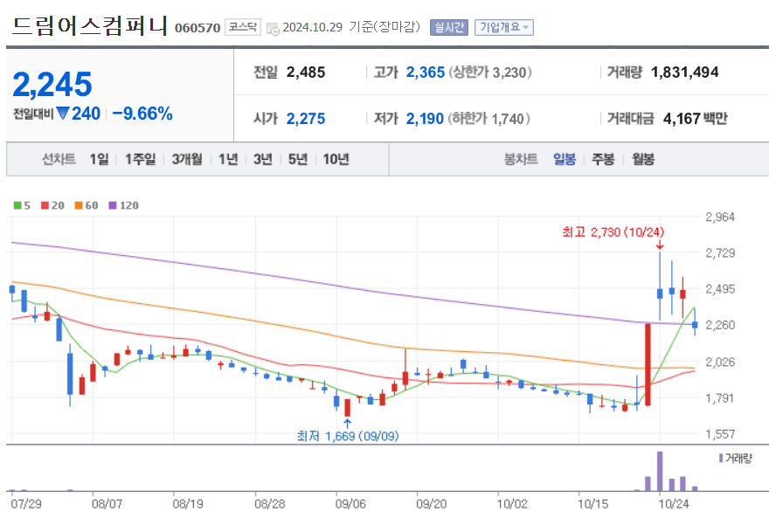Select the 1년 line chart tab

pyautogui.click(x=228, y=159)
